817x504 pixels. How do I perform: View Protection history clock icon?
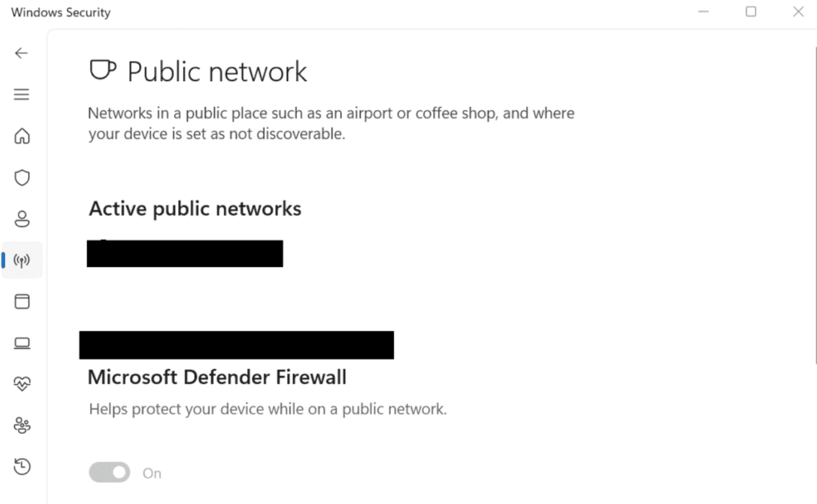click(22, 467)
